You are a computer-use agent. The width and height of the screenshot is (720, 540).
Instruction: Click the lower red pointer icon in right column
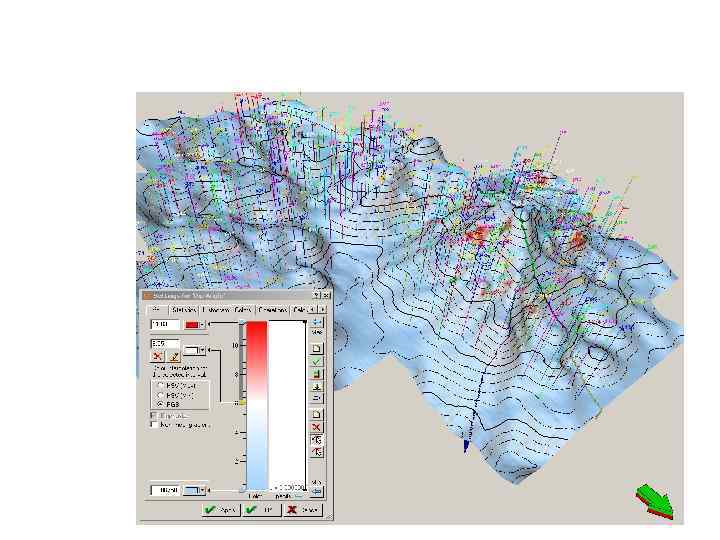click(x=316, y=453)
